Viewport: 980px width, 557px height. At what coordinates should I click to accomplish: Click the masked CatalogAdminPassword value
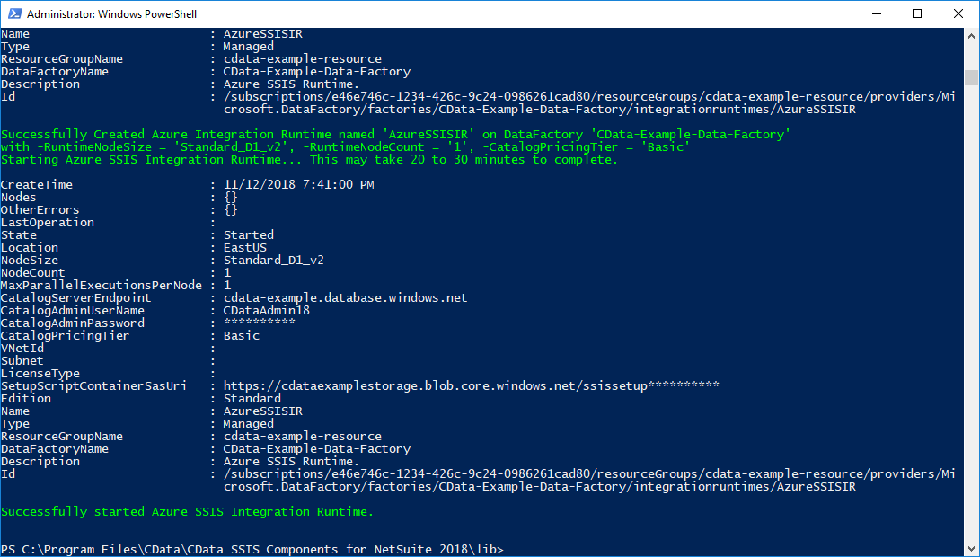tap(259, 323)
